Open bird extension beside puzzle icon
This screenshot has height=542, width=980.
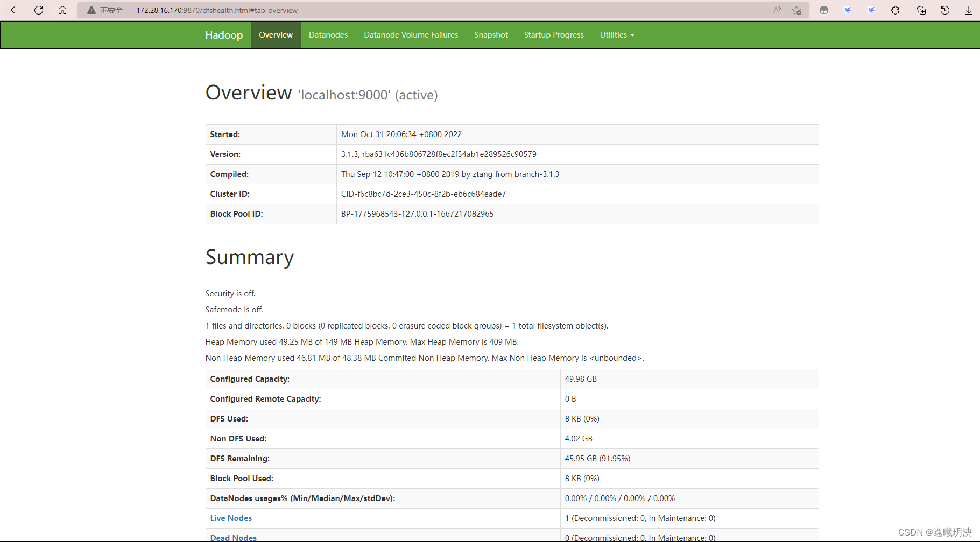pos(871,10)
